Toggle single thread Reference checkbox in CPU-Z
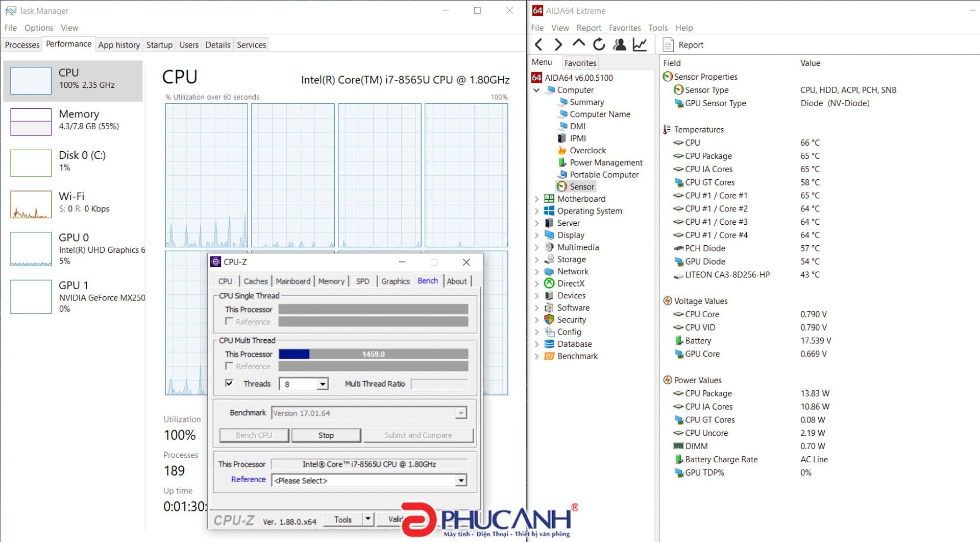The width and height of the screenshot is (980, 542). tap(229, 322)
